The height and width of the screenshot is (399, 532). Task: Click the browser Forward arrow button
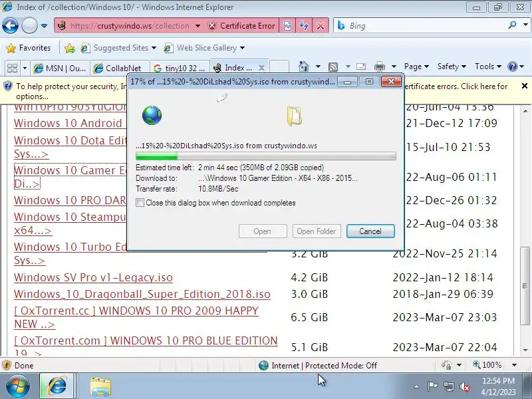pos(29,25)
